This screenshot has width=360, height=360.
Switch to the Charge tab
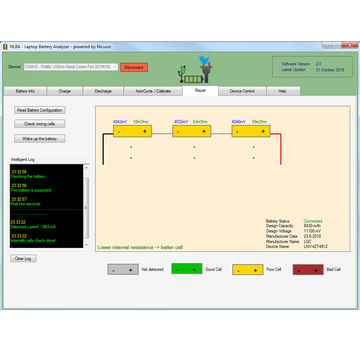click(x=65, y=91)
